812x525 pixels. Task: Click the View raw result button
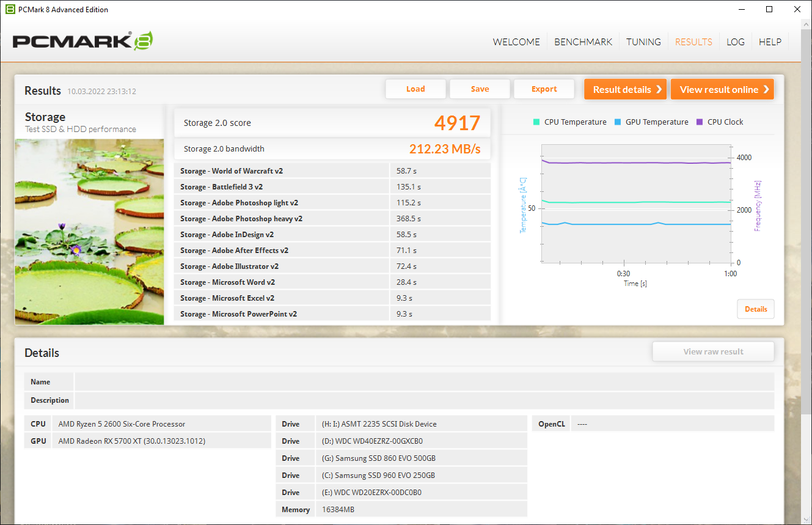[x=713, y=351]
